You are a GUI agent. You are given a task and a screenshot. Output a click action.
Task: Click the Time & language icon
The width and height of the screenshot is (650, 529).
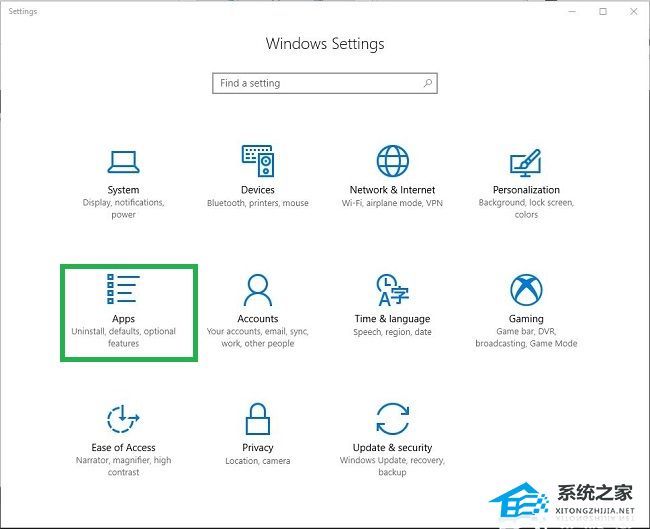coord(392,290)
